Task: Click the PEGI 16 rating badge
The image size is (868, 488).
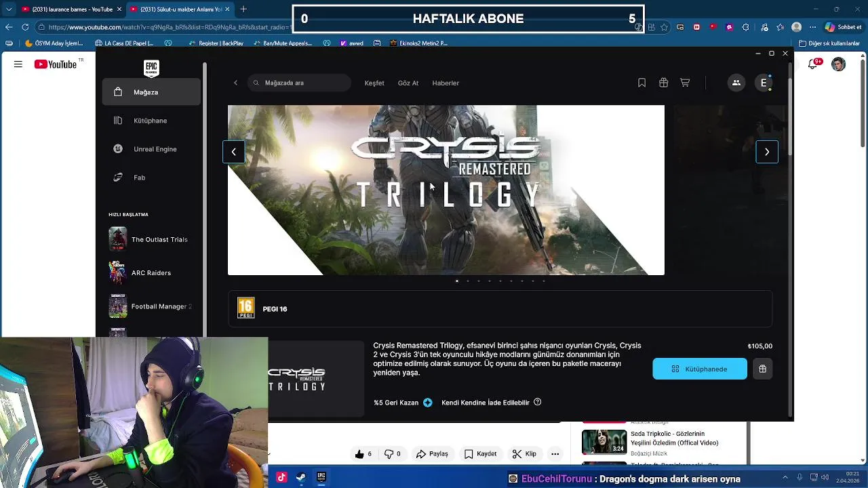Action: coord(245,308)
